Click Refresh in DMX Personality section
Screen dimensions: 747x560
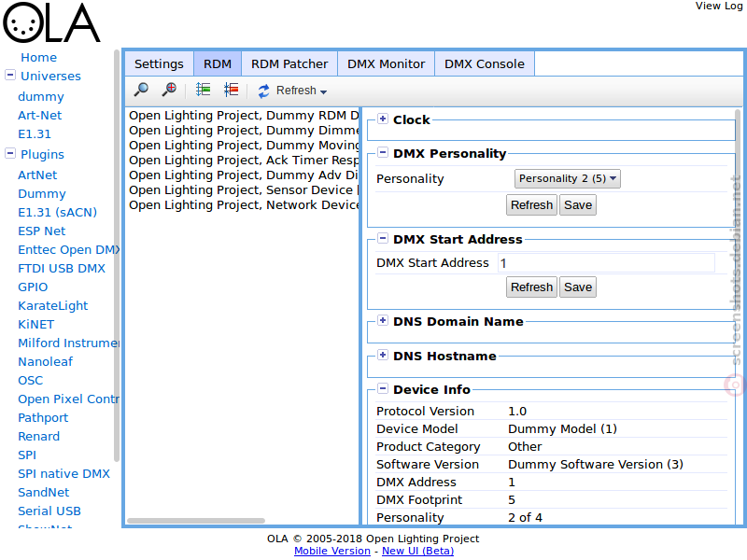click(x=531, y=205)
